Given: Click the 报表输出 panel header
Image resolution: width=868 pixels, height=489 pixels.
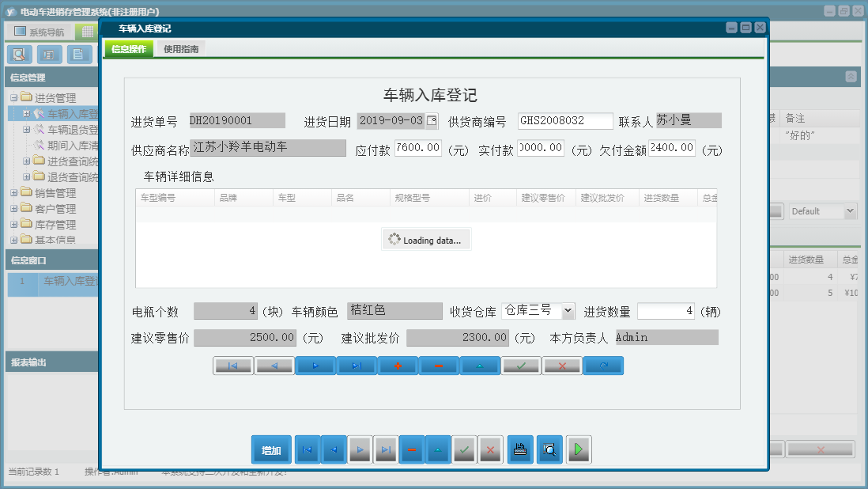Looking at the screenshot, I should pos(51,362).
